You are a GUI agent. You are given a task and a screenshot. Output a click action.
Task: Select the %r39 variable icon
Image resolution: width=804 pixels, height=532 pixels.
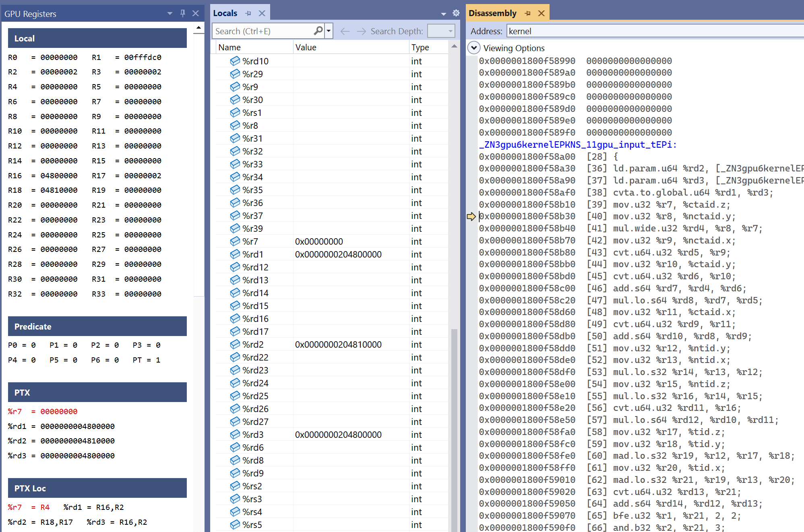235,228
